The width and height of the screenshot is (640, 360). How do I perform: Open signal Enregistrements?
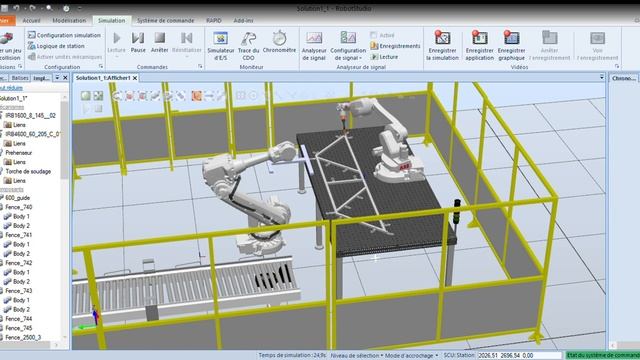click(x=395, y=46)
